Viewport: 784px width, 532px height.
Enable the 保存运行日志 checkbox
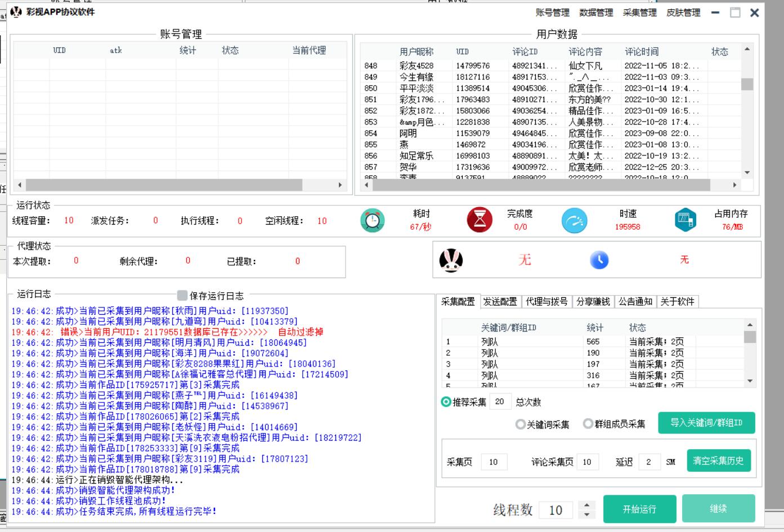click(x=182, y=296)
